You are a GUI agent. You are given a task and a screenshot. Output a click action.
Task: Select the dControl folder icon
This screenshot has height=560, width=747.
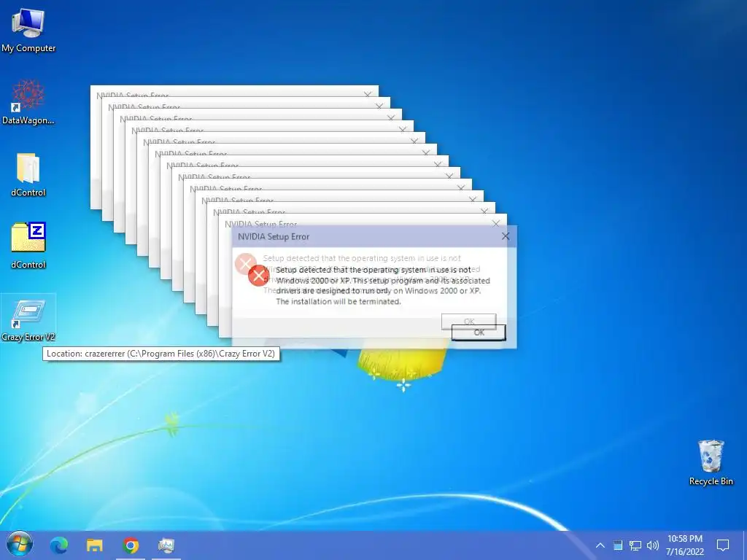[x=28, y=174]
